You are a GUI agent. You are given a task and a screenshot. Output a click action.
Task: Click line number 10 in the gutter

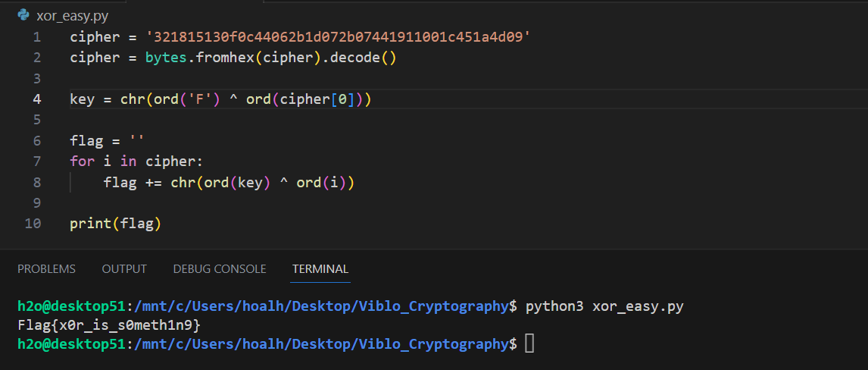tap(33, 224)
